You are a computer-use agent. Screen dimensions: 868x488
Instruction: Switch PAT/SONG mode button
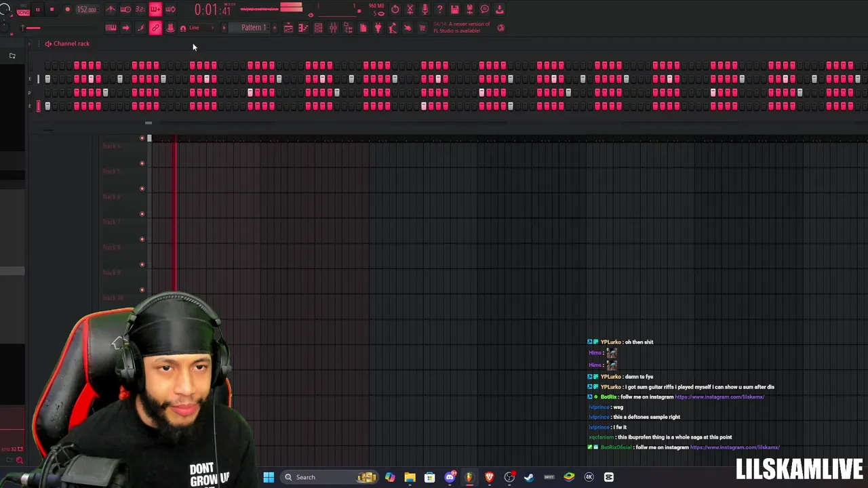[24, 10]
